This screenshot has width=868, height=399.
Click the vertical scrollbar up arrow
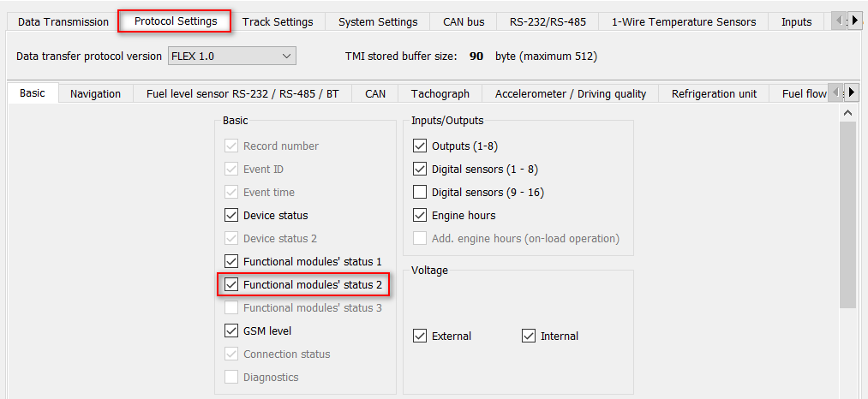pyautogui.click(x=847, y=112)
